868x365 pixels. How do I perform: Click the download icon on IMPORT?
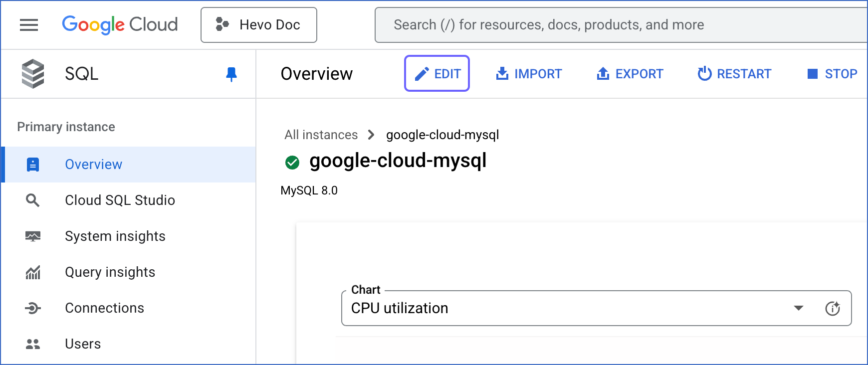[x=502, y=74]
